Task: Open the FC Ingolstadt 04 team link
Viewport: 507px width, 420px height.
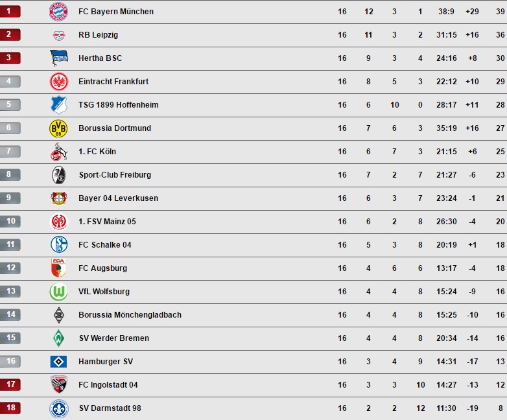Action: [x=108, y=385]
